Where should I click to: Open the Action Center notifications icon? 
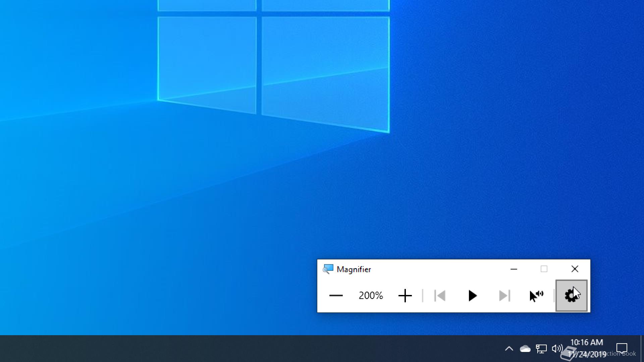(622, 349)
